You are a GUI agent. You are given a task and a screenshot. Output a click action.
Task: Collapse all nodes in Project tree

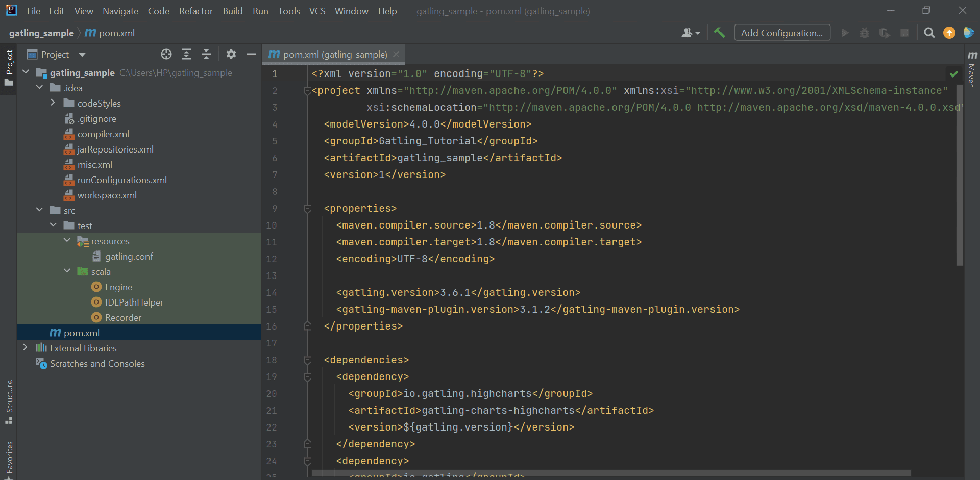click(206, 54)
